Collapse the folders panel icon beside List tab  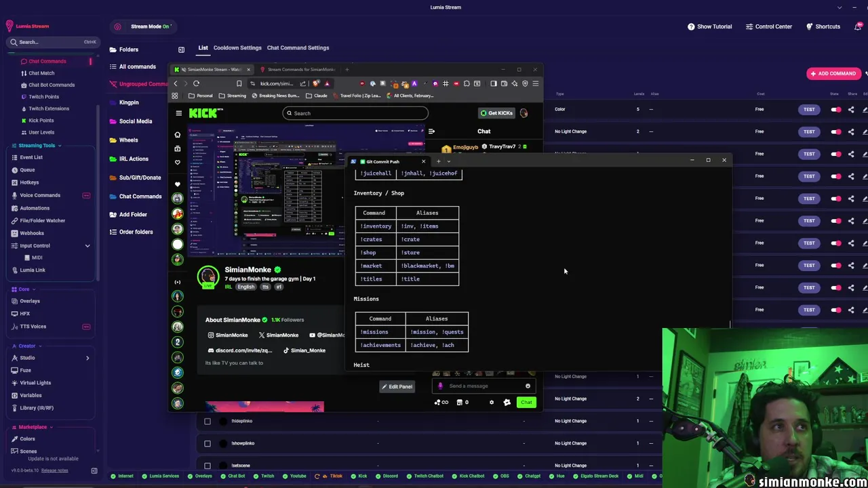[x=181, y=49]
